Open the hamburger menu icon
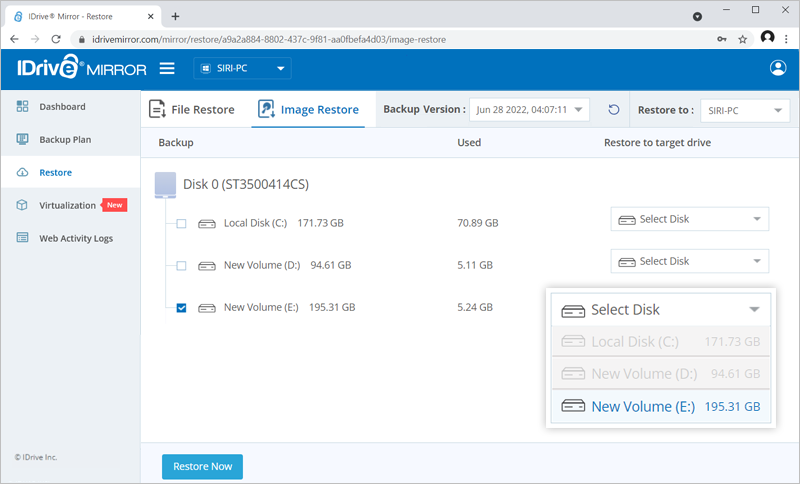The width and height of the screenshot is (800, 484). [167, 68]
